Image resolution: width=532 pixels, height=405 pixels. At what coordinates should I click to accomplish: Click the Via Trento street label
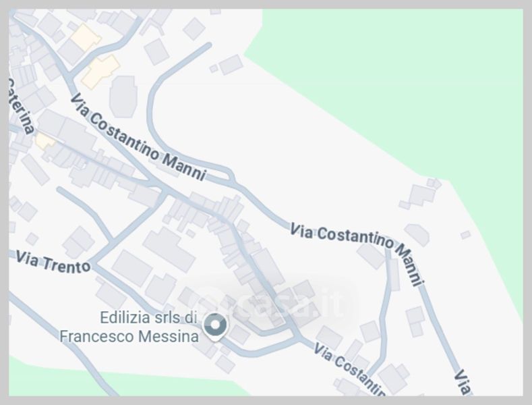(53, 263)
